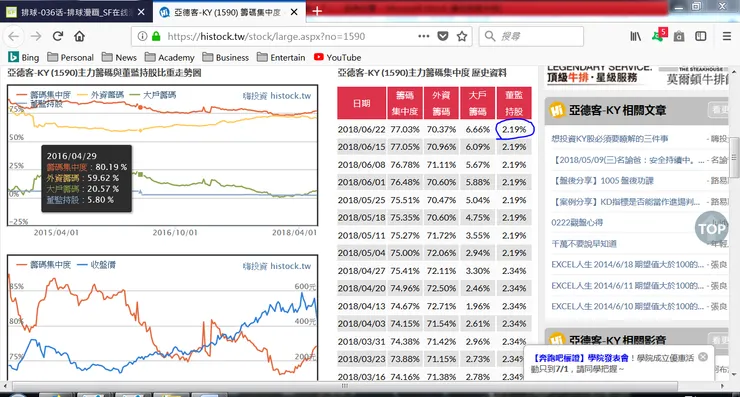
Task: Click the 日期 table column header
Action: (362, 103)
